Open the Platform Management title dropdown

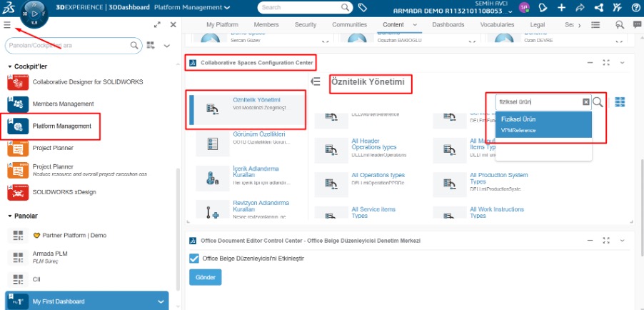(x=228, y=7)
